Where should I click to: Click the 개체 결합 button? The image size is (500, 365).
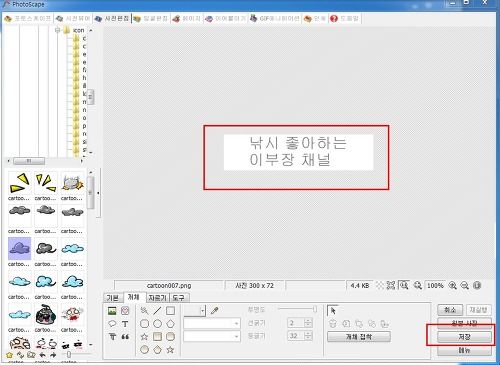[359, 337]
